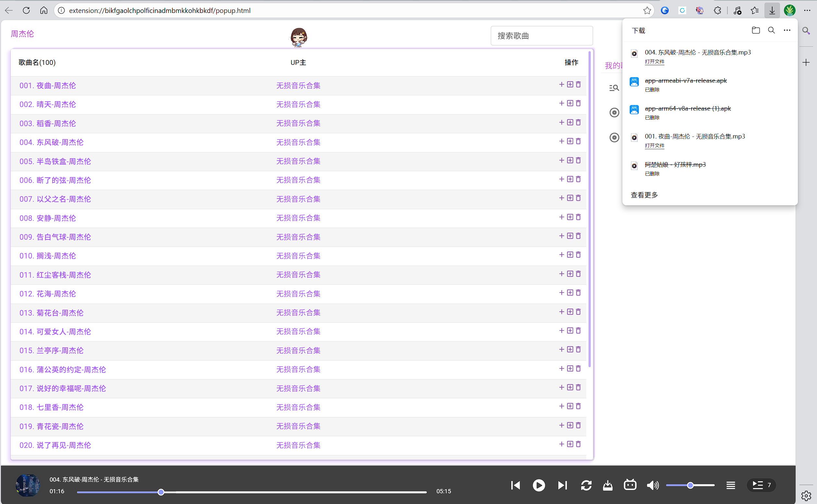817x504 pixels.
Task: Click the cartoon girl avatar at top
Action: (298, 37)
